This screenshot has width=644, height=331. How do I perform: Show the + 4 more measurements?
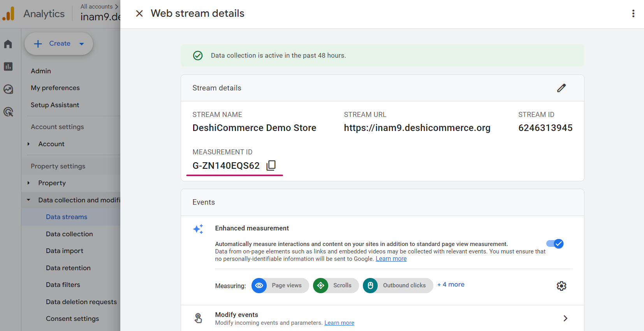pos(451,285)
